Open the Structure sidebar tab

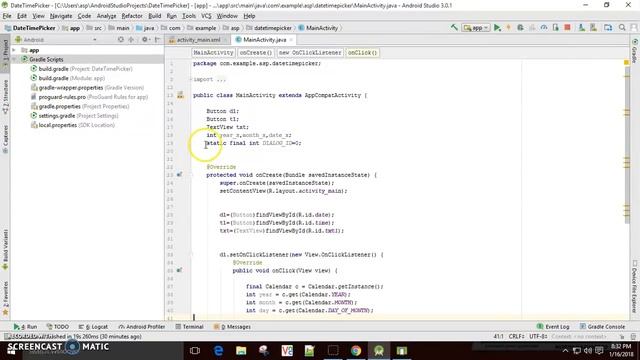click(x=5, y=97)
